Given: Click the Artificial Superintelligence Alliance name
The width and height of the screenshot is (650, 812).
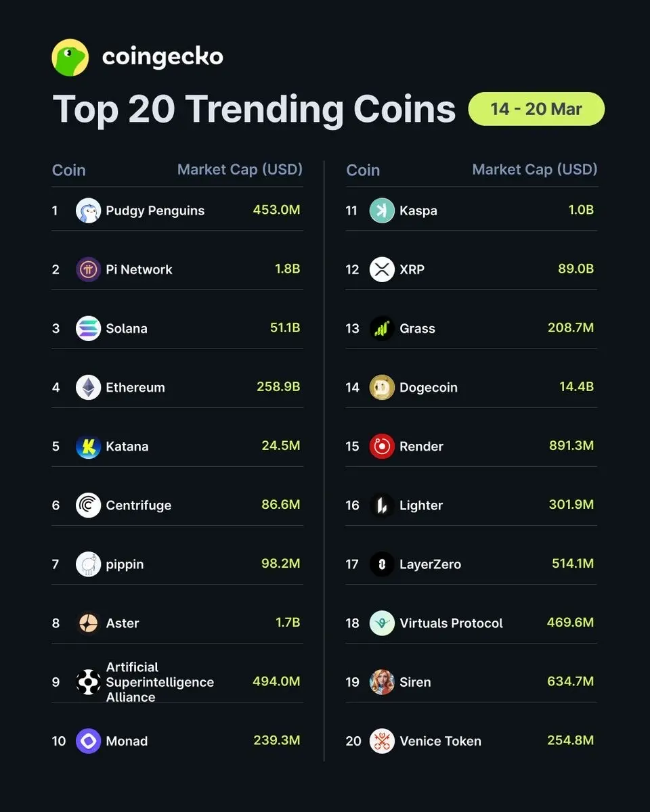Looking at the screenshot, I should coord(160,681).
